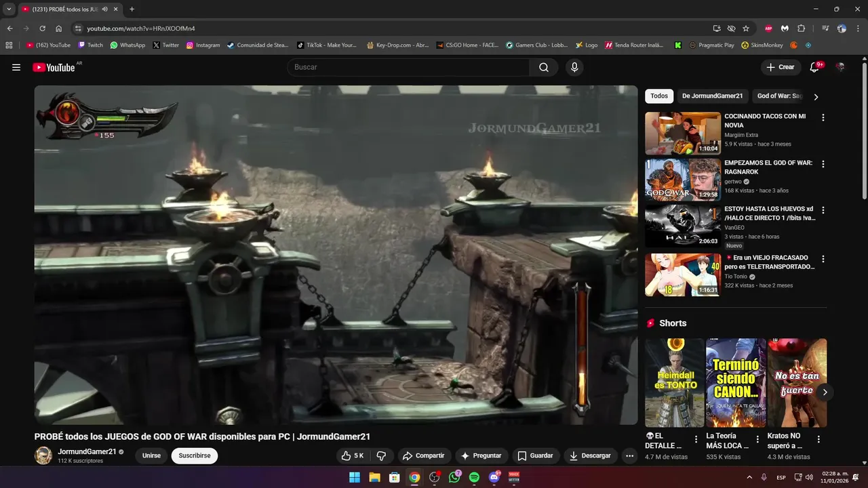This screenshot has width=868, height=488.
Task: Open more actions for the video
Action: pyautogui.click(x=629, y=455)
